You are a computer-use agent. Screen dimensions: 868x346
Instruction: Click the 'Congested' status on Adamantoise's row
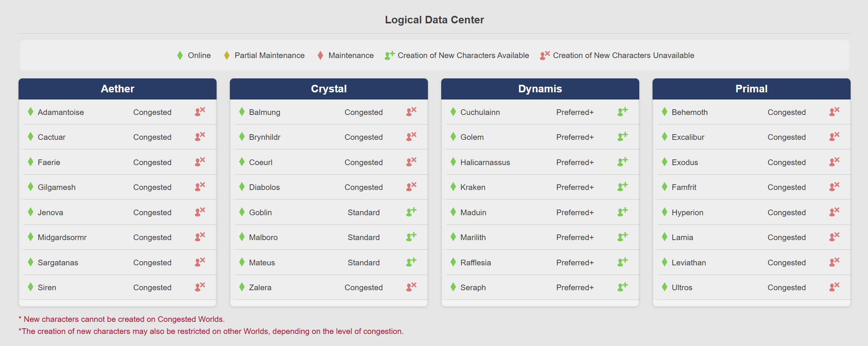coord(152,112)
